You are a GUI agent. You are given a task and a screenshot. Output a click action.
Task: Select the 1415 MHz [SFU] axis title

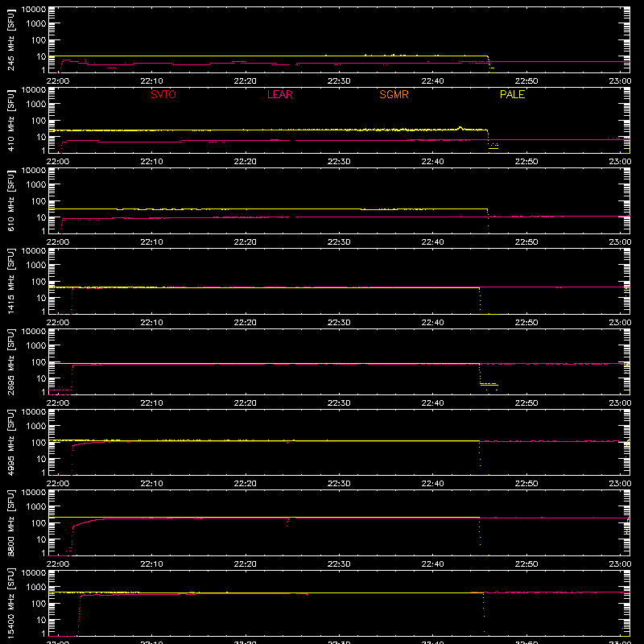(x=11, y=281)
